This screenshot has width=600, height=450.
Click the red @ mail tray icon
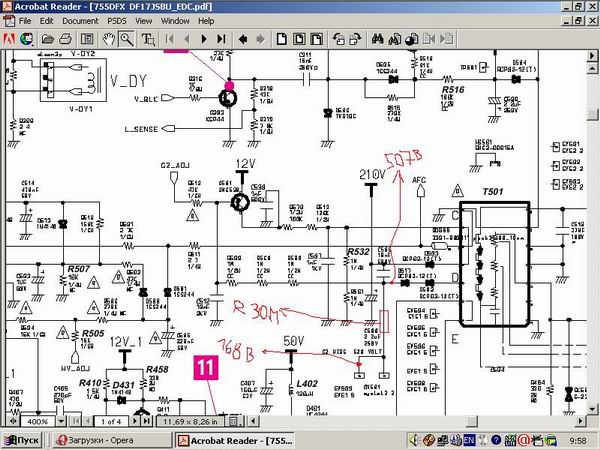524,440
